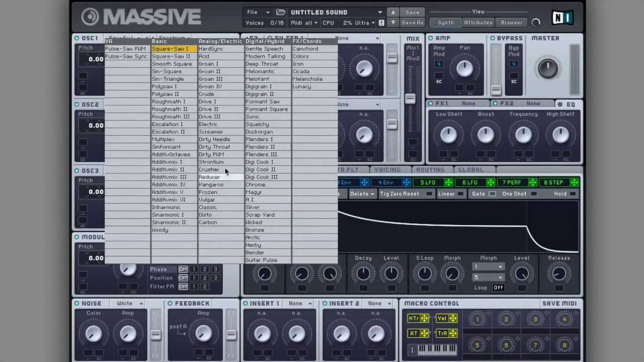This screenshot has height=362, width=644.
Task: Click the Save As button
Action: [412, 23]
